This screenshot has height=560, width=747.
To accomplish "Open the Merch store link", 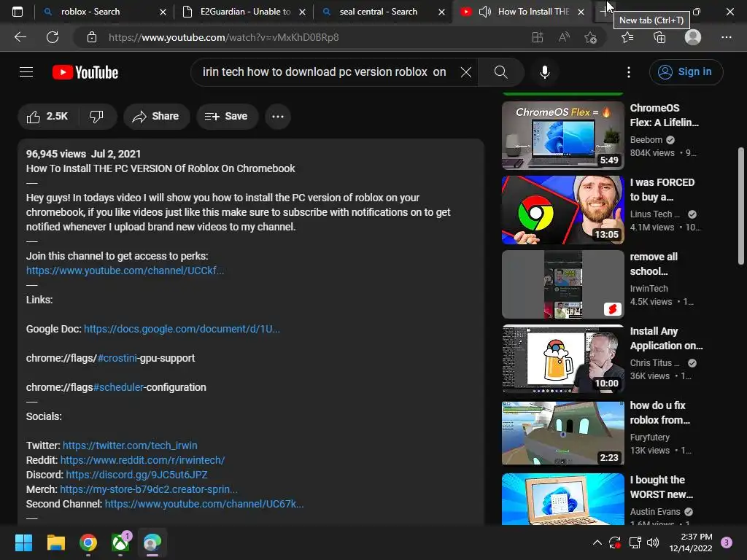I will coord(148,489).
